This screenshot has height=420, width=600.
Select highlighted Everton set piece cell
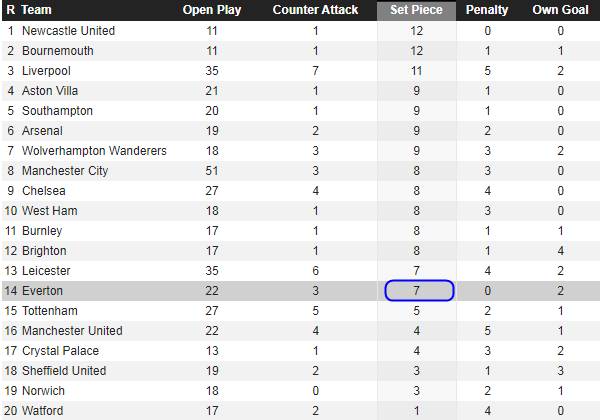click(419, 291)
